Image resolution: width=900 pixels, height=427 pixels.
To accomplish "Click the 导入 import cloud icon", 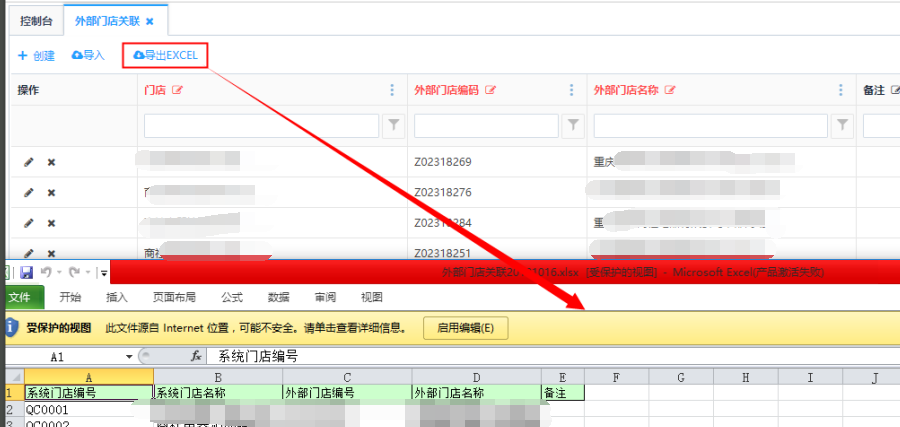I will click(78, 56).
